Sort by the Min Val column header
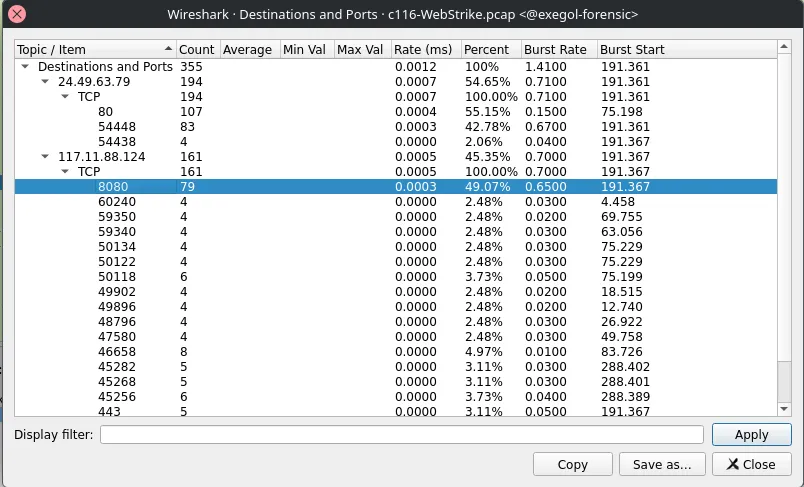This screenshot has height=487, width=804. click(307, 49)
